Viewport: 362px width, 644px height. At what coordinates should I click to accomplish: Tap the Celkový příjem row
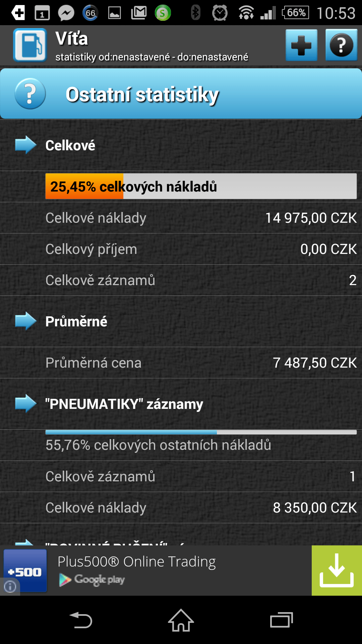click(181, 249)
